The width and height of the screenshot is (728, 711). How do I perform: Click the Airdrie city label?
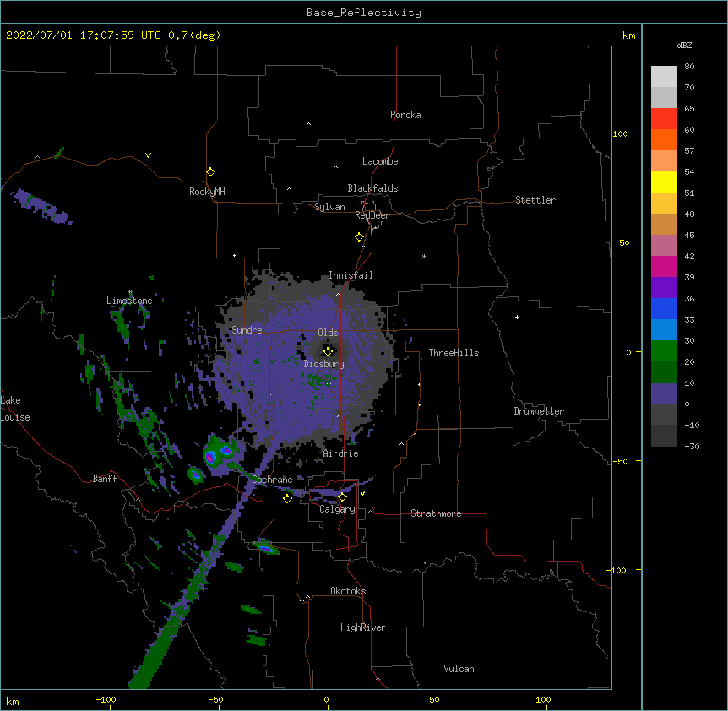(341, 453)
